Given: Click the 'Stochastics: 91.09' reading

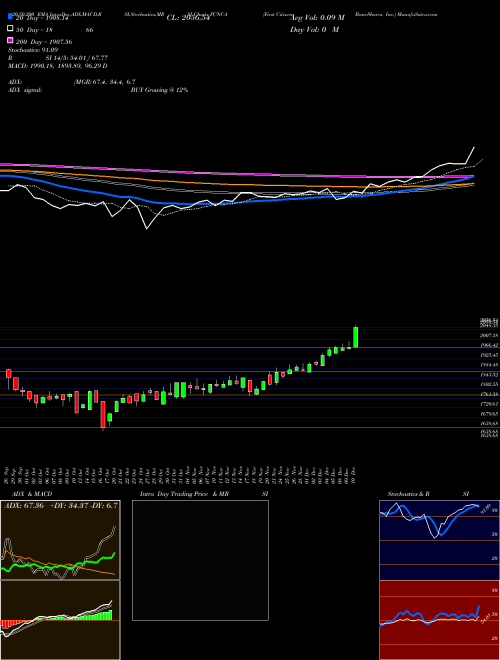Looking at the screenshot, I should 33,50.
